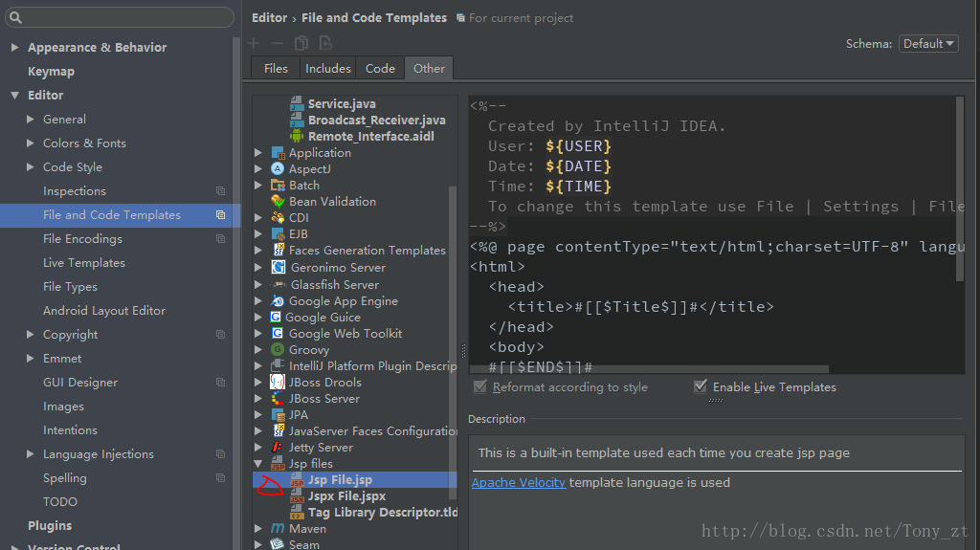The image size is (980, 550).
Task: Click the Jspx File.jspx file icon
Action: click(297, 495)
